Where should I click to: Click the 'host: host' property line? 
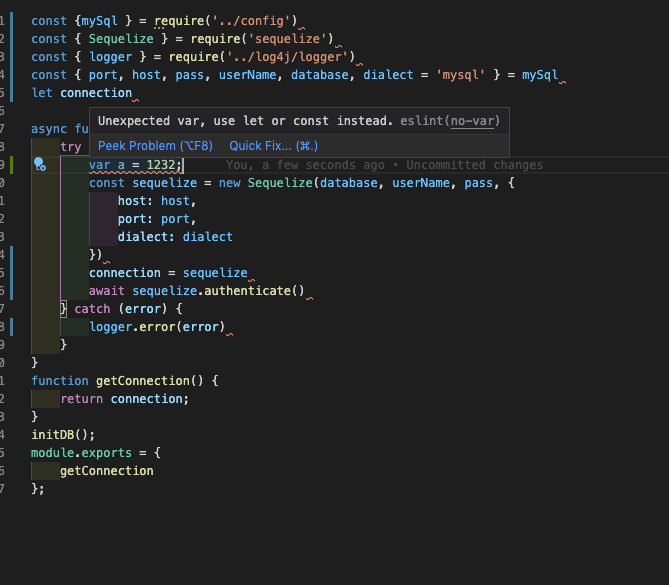157,201
